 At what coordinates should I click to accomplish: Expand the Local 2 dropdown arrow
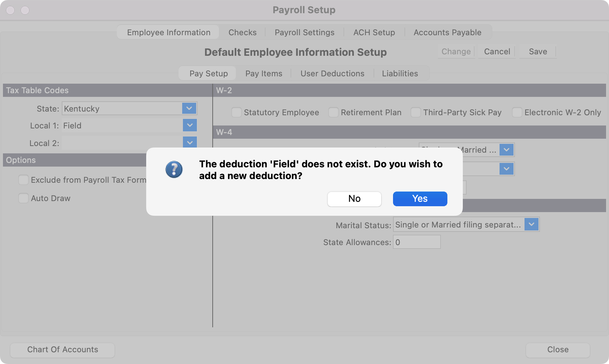tap(190, 142)
